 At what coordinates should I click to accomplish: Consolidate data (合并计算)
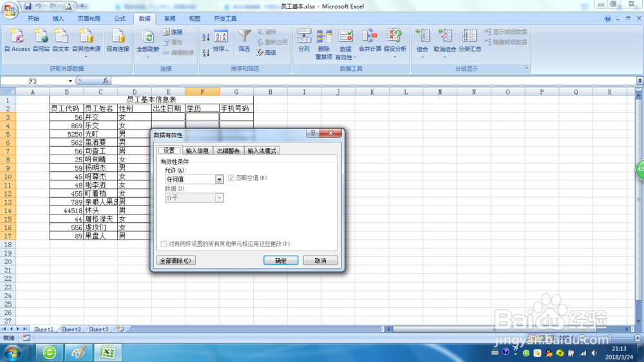tap(370, 41)
